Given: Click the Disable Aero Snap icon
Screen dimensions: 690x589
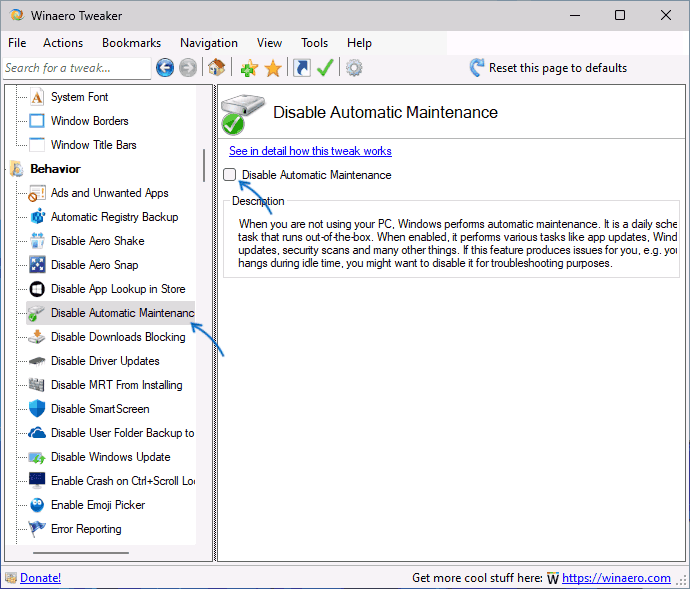Looking at the screenshot, I should coord(37,265).
